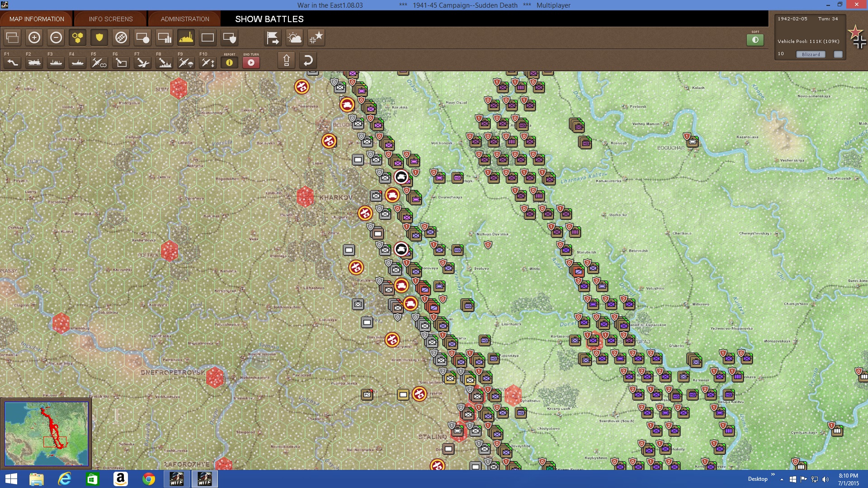
Task: Click the SHOW BATTLES label
Action: 269,19
